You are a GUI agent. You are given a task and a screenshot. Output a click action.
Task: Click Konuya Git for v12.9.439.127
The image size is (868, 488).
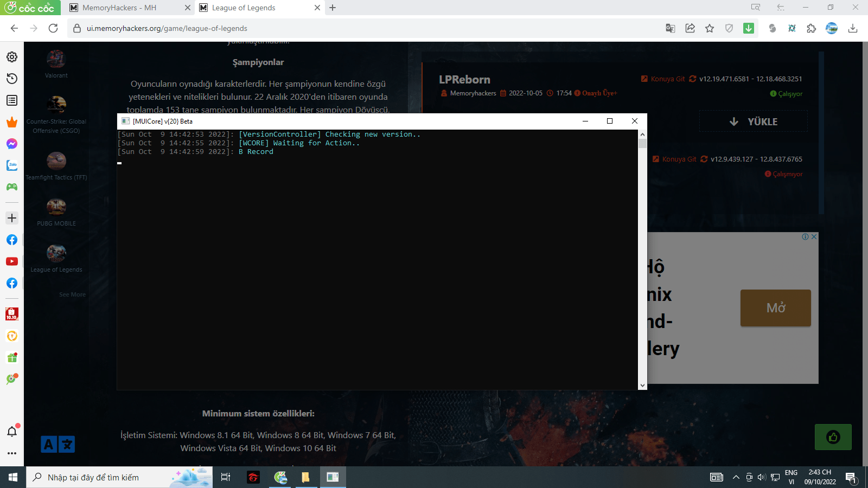(x=674, y=159)
